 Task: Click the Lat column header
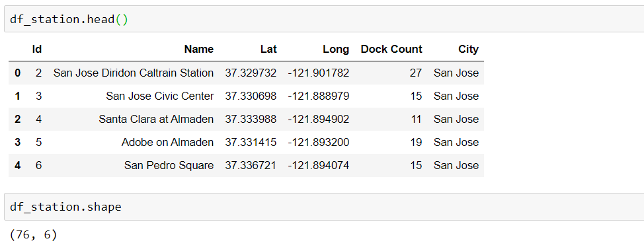pyautogui.click(x=268, y=50)
